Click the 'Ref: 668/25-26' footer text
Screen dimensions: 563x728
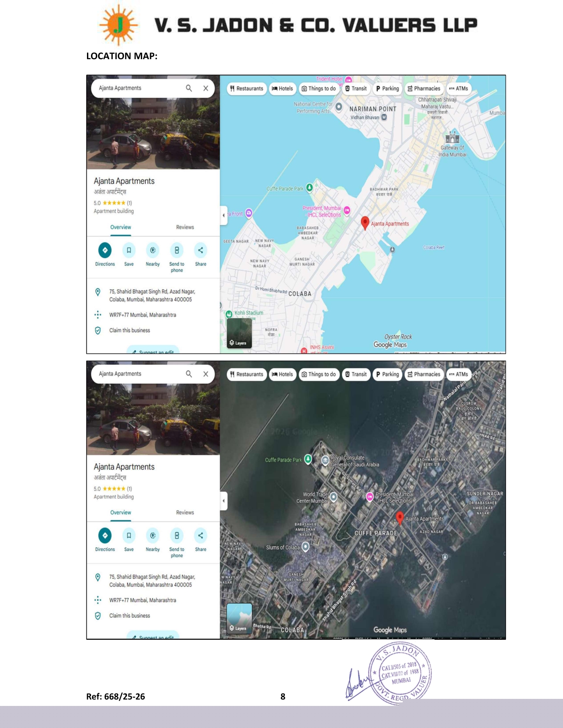coord(116,697)
